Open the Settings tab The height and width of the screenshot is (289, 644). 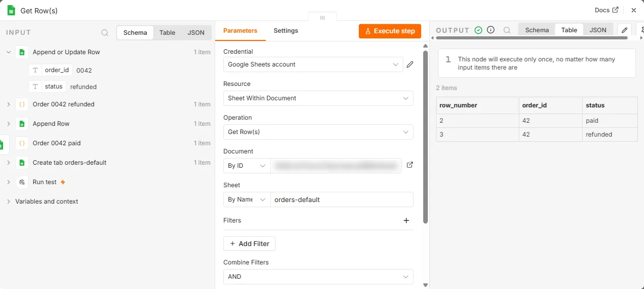286,31
